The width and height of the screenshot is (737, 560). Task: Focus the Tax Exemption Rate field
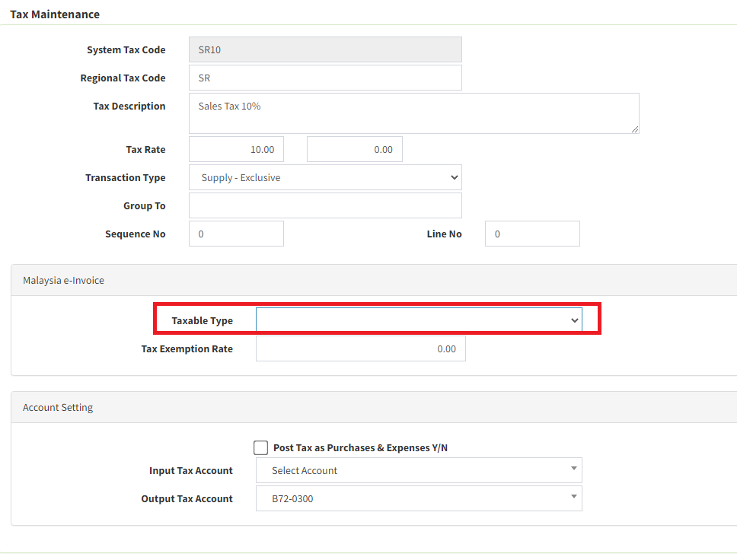point(360,348)
